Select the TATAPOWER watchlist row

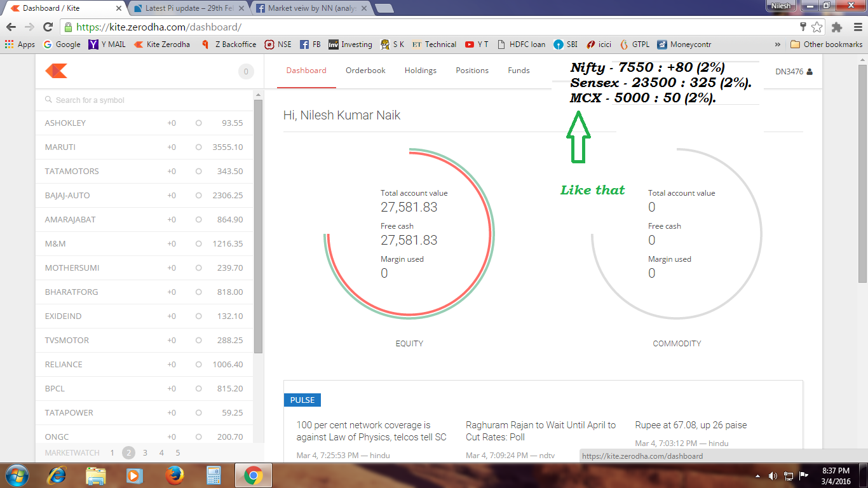(x=144, y=412)
